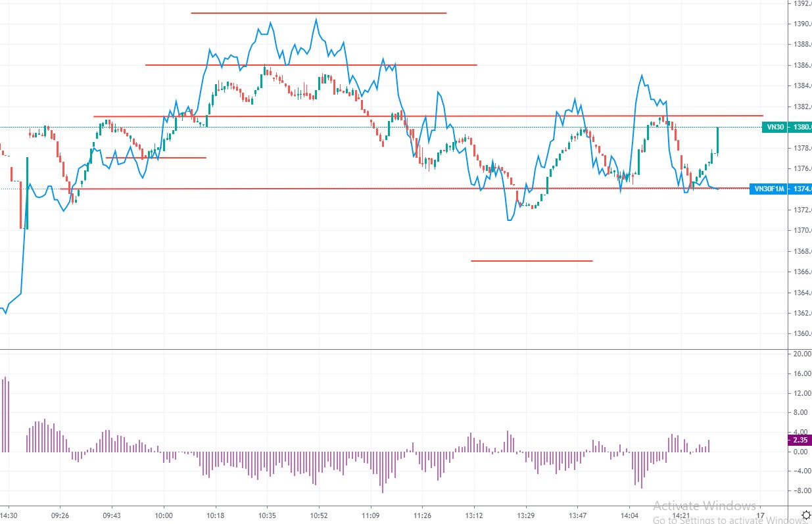Viewport: 812px width, 524px height.
Task: Click the 13:12 time axis label
Action: [474, 515]
